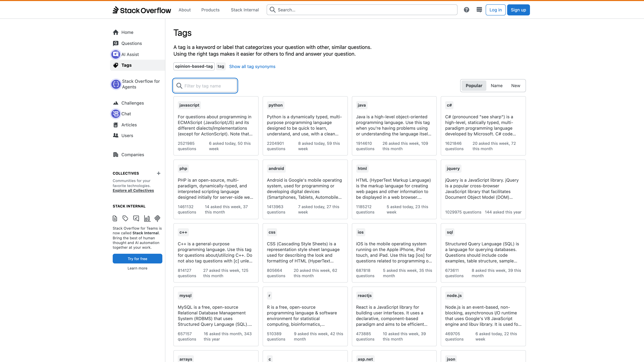
Task: Click '6 asked today' in javascript card
Action: (222, 143)
